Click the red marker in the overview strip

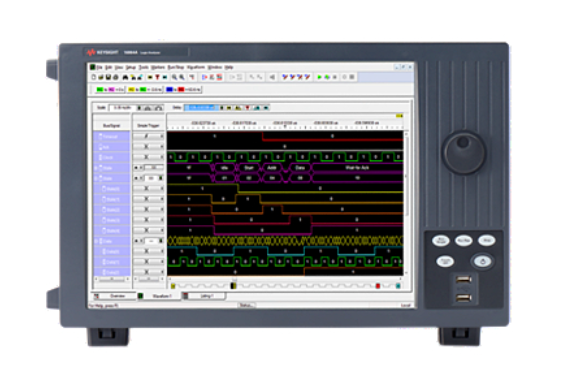point(378,286)
